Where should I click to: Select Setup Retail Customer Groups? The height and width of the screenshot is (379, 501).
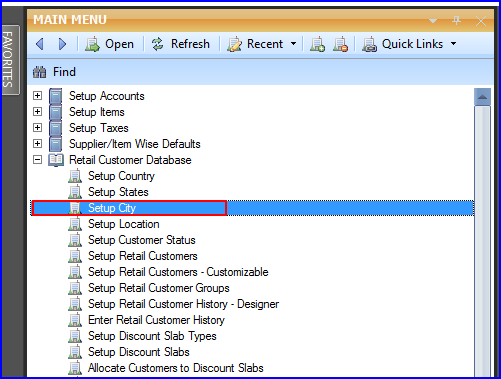coord(159,288)
